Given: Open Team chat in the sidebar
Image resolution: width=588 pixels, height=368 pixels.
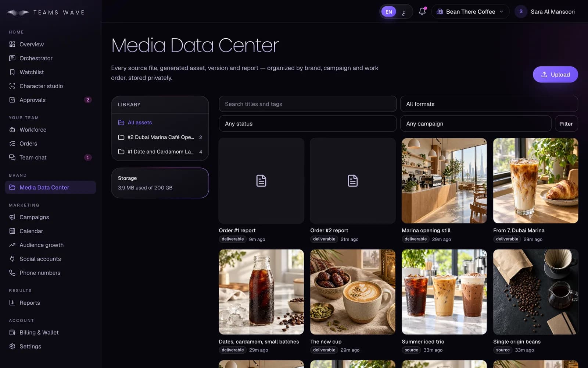Looking at the screenshot, I should click(50, 158).
